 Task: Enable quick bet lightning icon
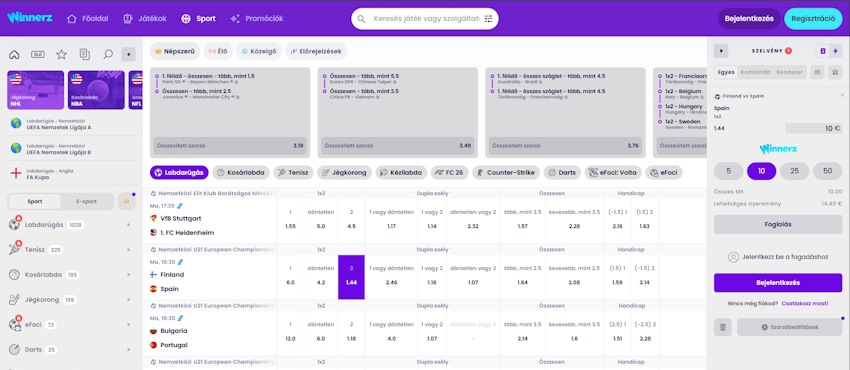(x=835, y=51)
